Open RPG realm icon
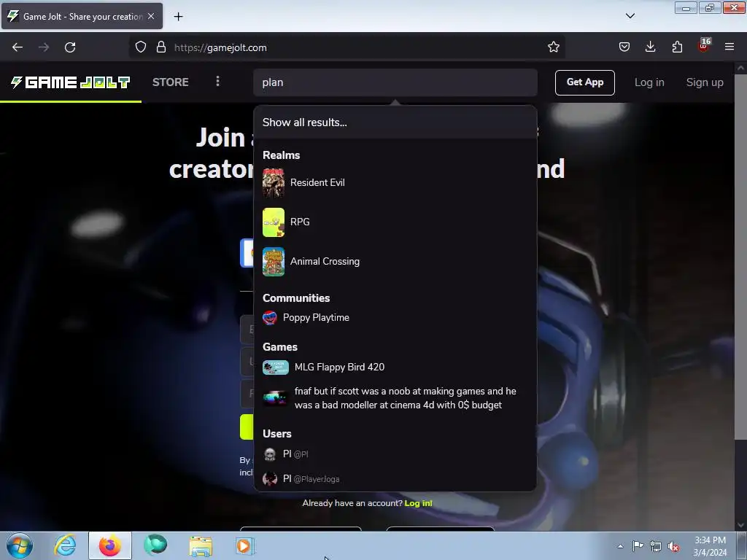 (x=274, y=222)
